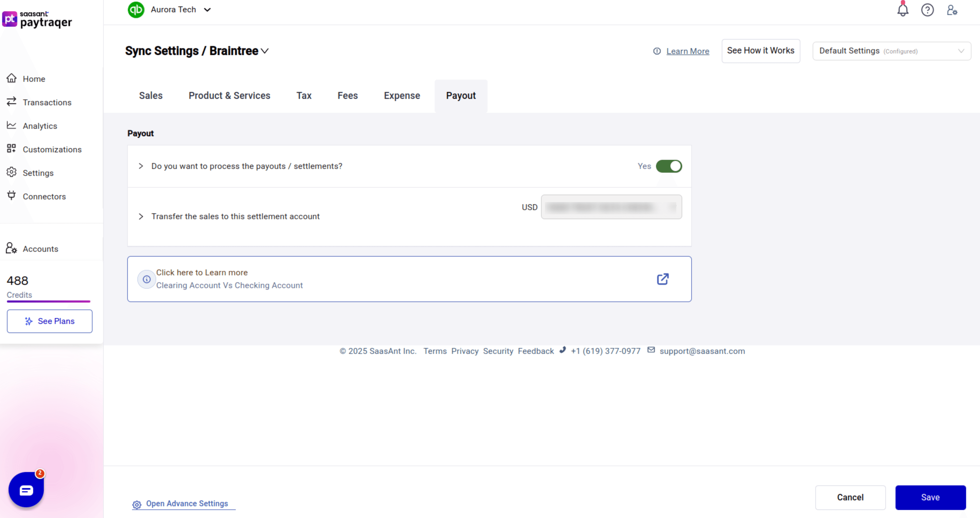
Task: Open the external link on Clearing Account card
Action: pos(662,279)
